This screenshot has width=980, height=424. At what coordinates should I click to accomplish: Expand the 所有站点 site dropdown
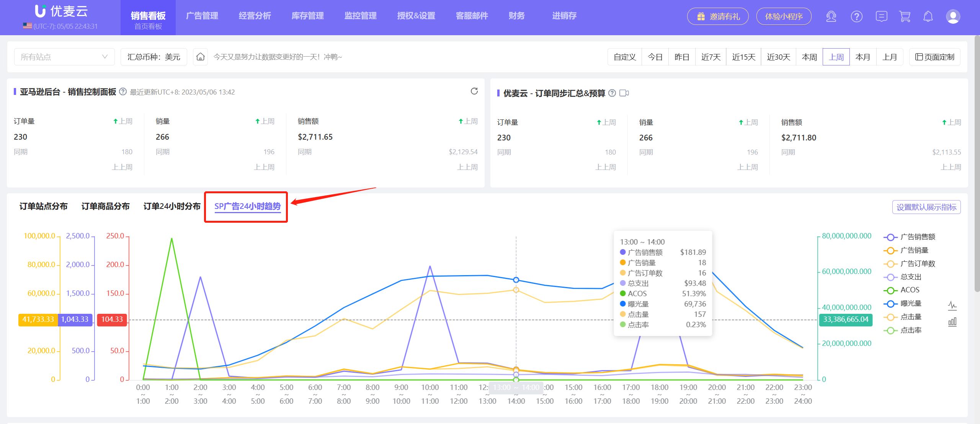pos(64,56)
